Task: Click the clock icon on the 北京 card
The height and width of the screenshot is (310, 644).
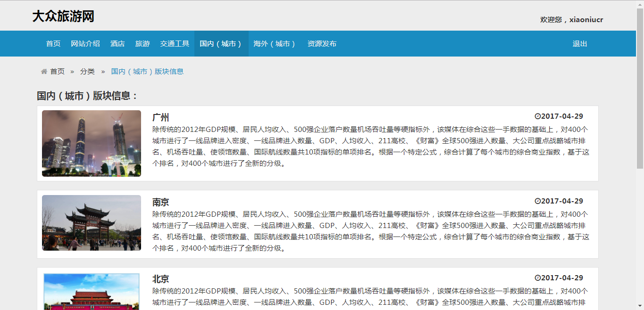Action: pyautogui.click(x=537, y=278)
